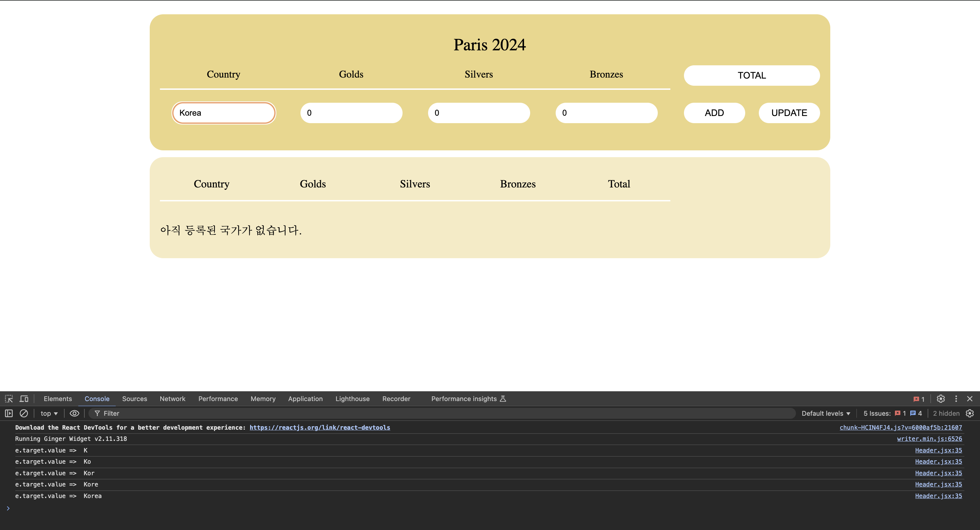Click the Golds number input field

[x=351, y=113]
